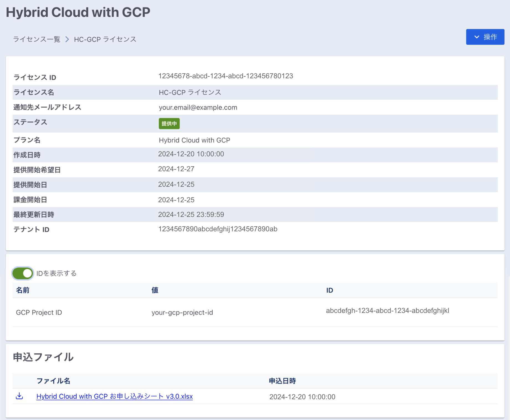Click tenant ID 1234567890abcdefghij1234567890ab
Screen dimensions: 510x420
click(x=218, y=229)
